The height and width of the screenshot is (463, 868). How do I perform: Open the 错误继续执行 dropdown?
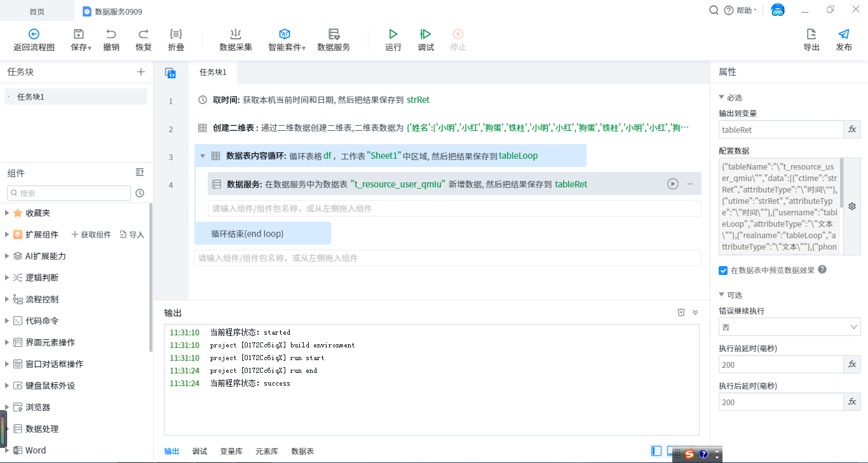coord(789,327)
